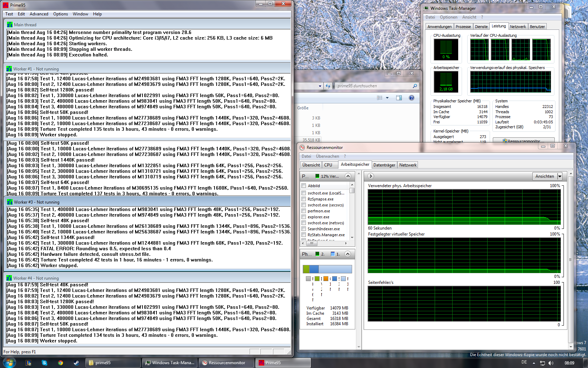
Task: Click the Ansichten button
Action: click(x=545, y=176)
